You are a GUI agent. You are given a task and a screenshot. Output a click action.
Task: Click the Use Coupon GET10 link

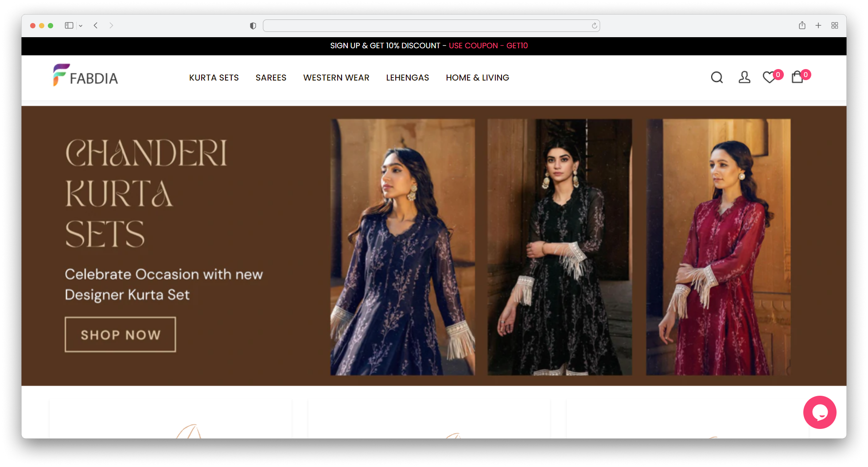pyautogui.click(x=488, y=46)
